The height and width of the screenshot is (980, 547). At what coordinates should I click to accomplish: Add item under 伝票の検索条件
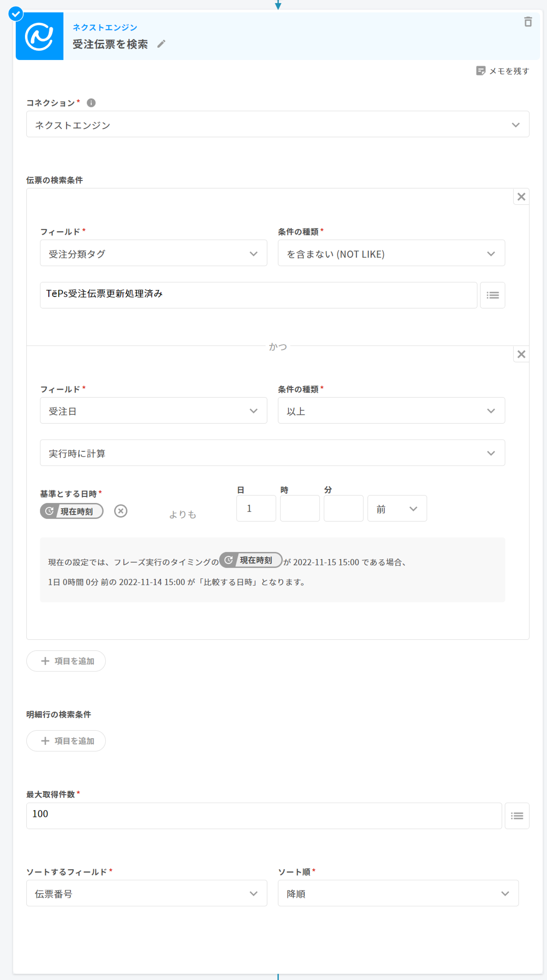pos(66,661)
